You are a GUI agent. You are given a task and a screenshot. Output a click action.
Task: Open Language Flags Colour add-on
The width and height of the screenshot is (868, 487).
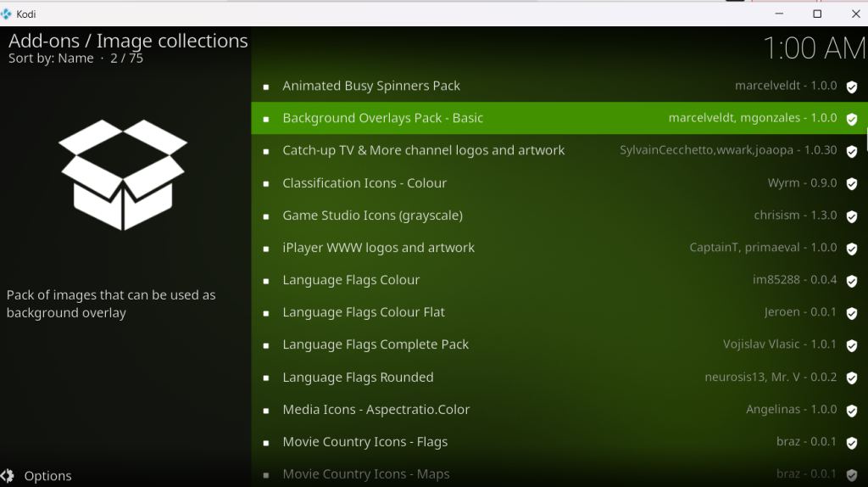click(x=559, y=280)
